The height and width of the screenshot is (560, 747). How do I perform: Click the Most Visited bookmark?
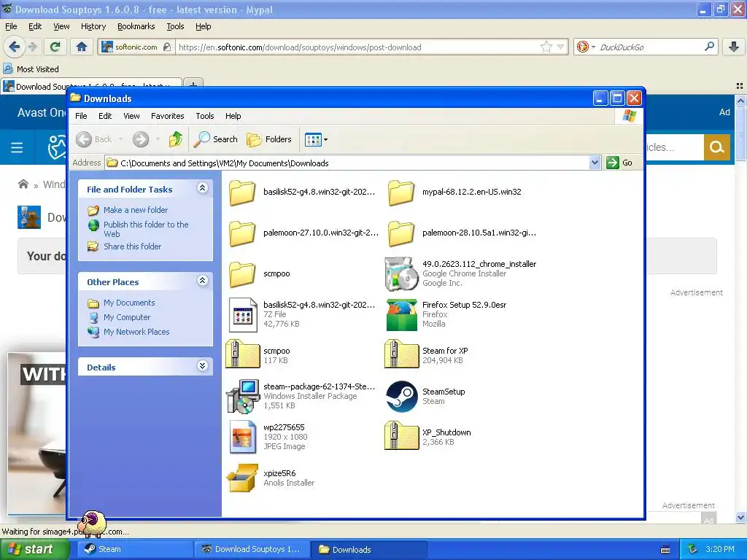31,69
